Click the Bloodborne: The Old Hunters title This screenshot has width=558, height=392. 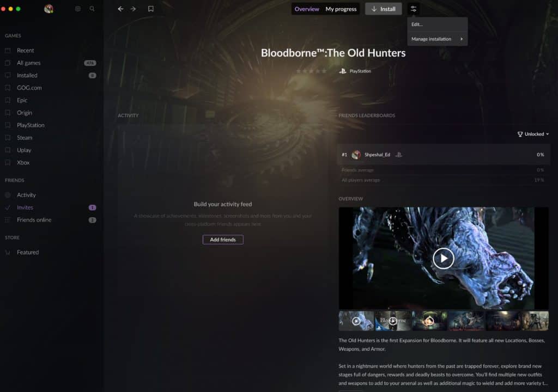click(x=333, y=53)
